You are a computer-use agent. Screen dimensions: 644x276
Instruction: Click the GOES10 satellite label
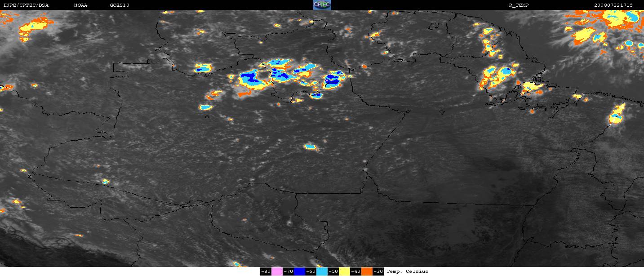[120, 5]
